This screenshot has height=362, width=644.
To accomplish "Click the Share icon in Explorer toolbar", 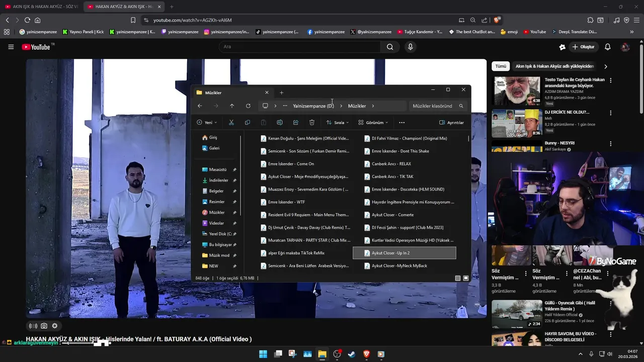I will coord(296,122).
